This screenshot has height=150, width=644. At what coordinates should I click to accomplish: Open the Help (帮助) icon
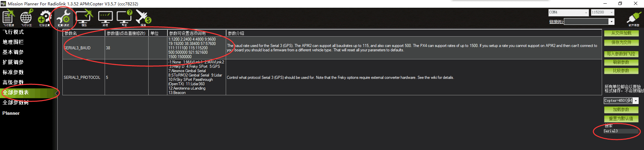tap(124, 17)
